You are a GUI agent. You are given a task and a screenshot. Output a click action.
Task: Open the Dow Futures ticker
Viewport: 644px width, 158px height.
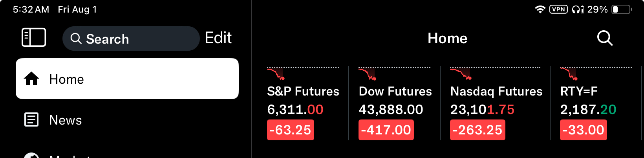click(395, 92)
